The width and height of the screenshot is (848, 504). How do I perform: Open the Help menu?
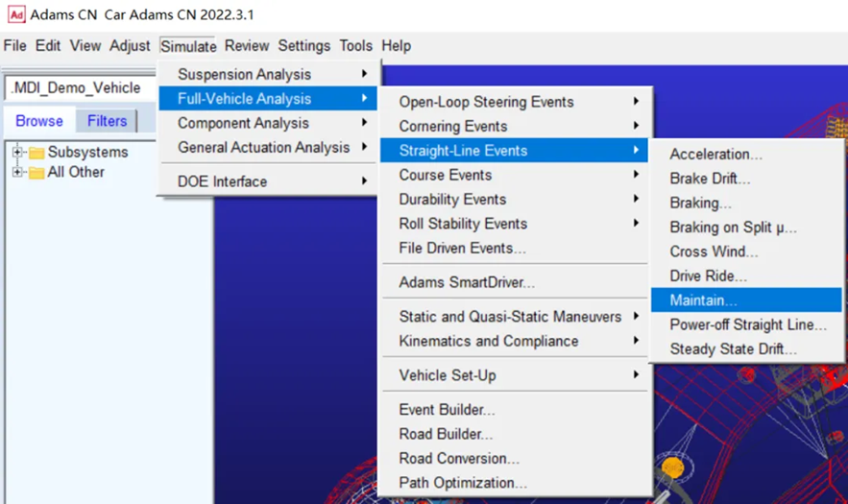pyautogui.click(x=396, y=46)
